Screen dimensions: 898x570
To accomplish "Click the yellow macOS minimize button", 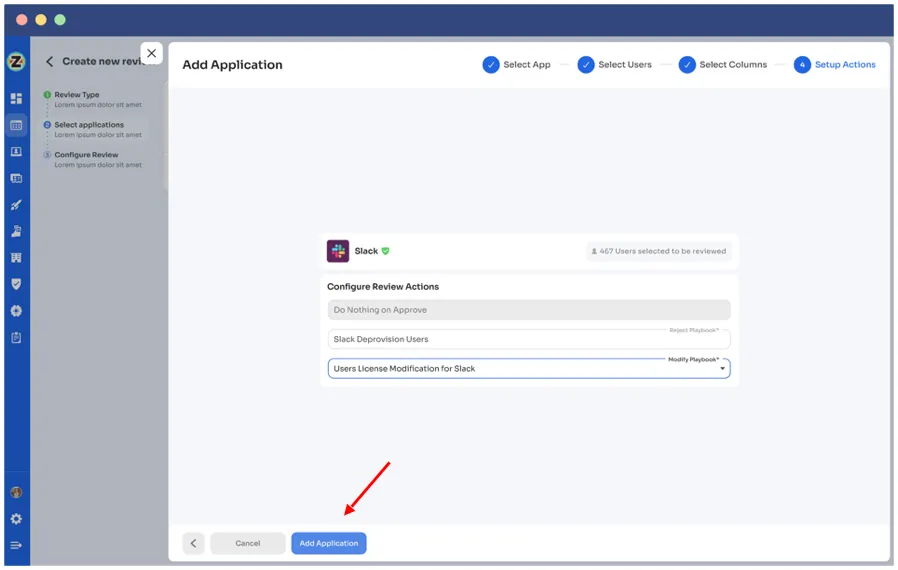I will coord(41,20).
